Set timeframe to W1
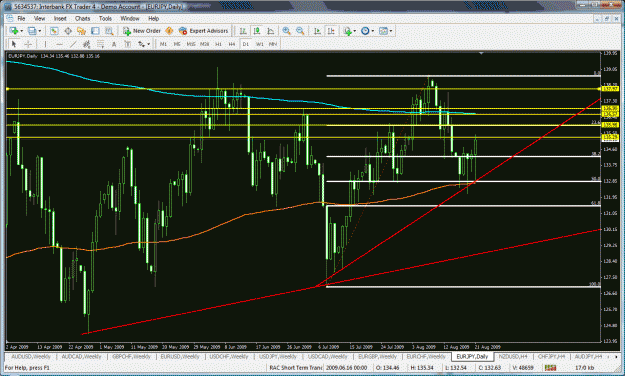 click(x=259, y=44)
